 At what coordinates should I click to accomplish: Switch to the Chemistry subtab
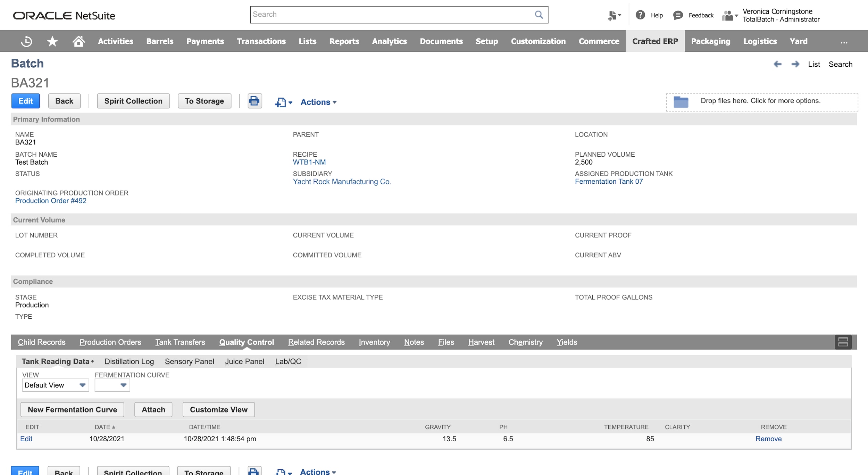click(525, 342)
